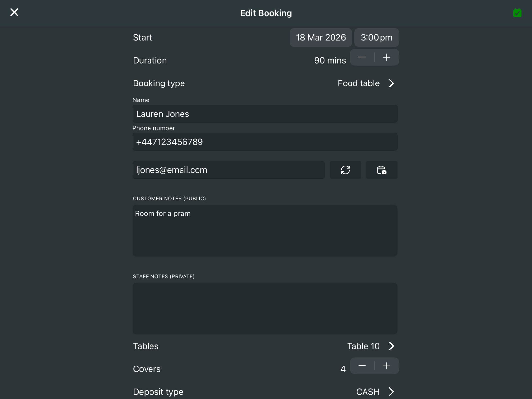Screen dimensions: 532x399
Task: Select the Food table booking type value
Action: 358,83
